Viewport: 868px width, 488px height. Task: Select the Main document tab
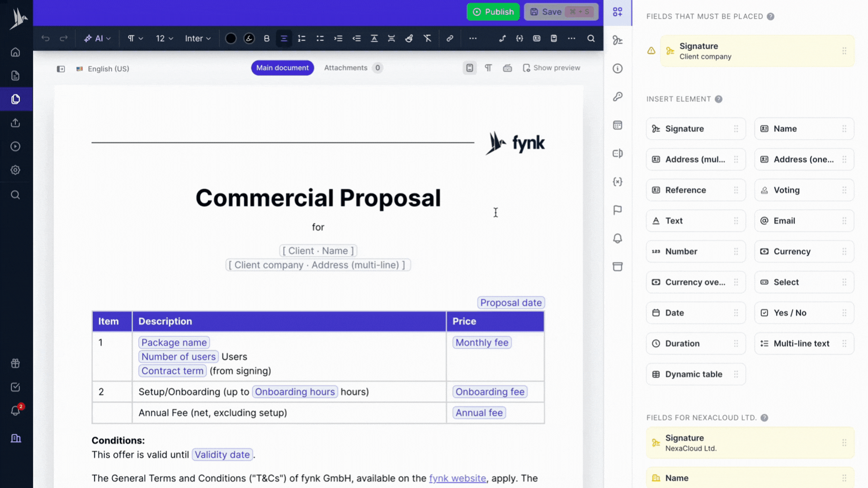click(x=283, y=68)
